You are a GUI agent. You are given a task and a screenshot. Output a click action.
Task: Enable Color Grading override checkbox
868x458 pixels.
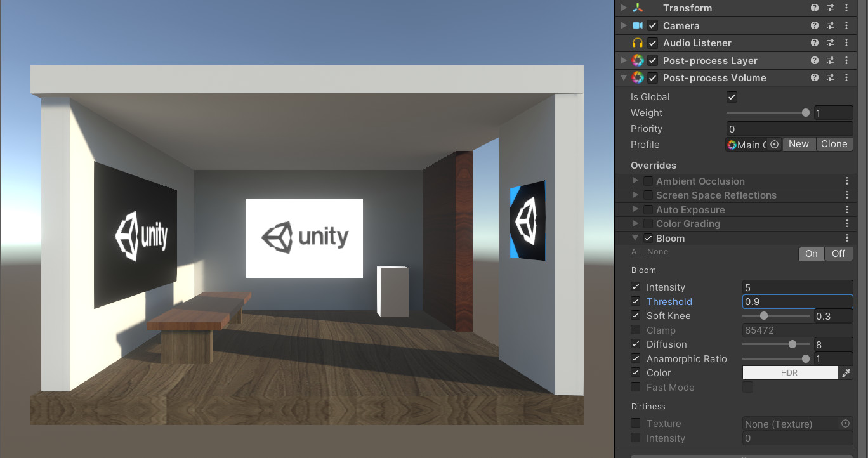coord(648,224)
